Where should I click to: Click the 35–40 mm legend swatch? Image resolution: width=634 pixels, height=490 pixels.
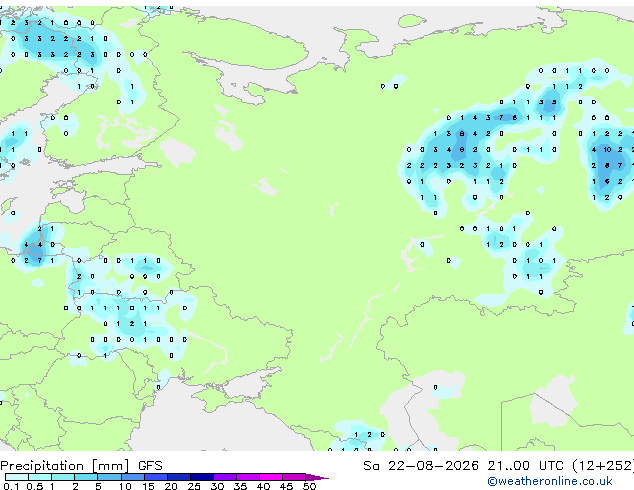pos(248,477)
